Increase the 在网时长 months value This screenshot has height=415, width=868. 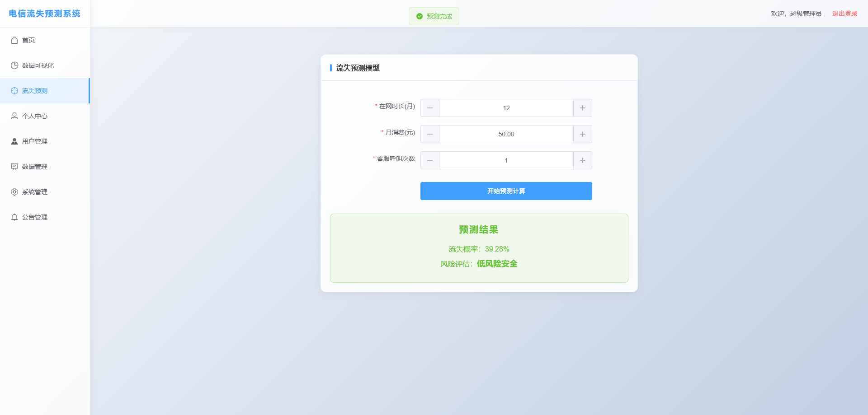(582, 108)
